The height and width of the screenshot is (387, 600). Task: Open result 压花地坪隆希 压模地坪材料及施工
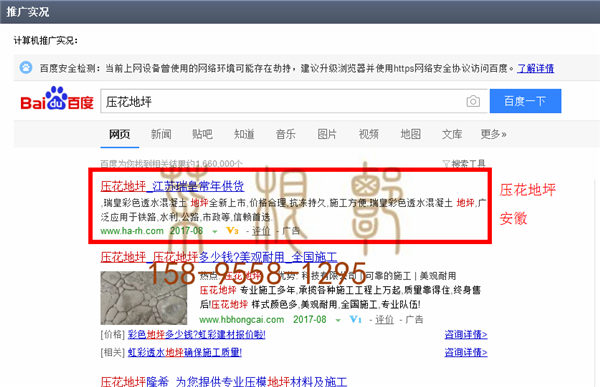pyautogui.click(x=224, y=381)
